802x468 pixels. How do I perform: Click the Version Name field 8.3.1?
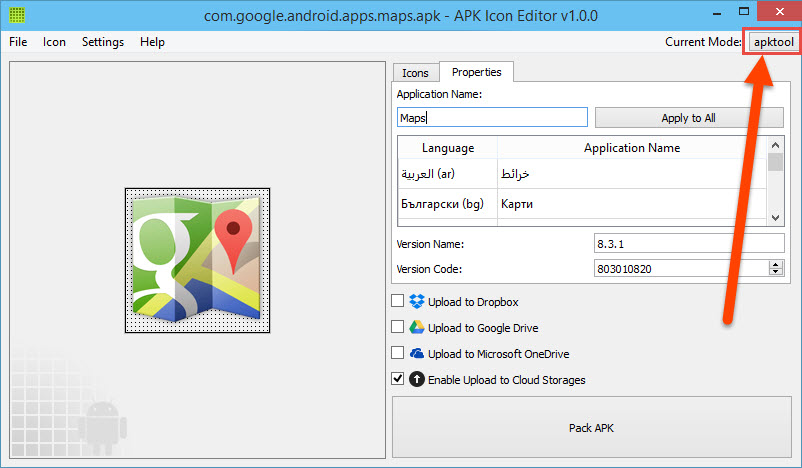(x=689, y=243)
